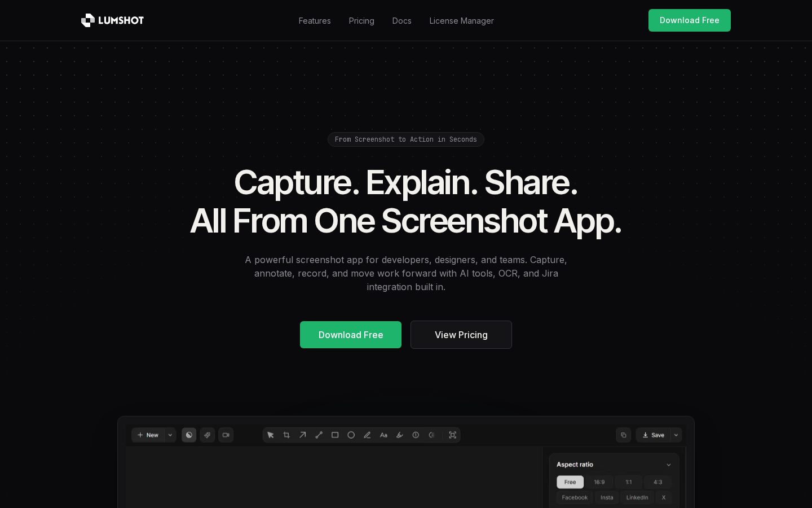The height and width of the screenshot is (508, 812).
Task: Click the View Pricing button
Action: pos(461,335)
